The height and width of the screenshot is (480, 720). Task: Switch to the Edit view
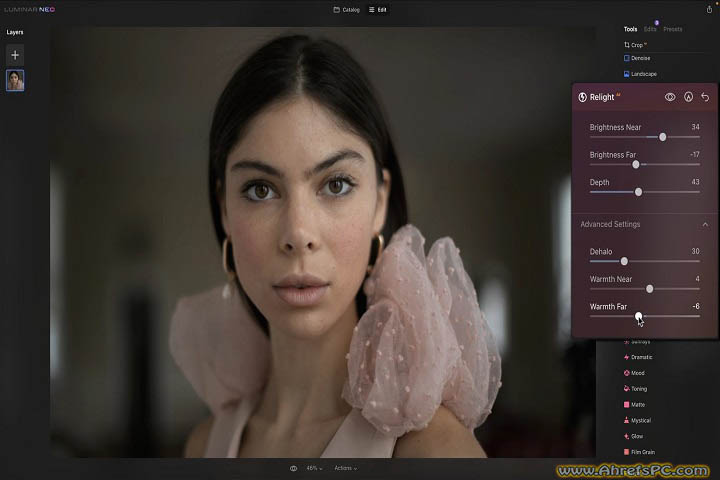[x=377, y=10]
